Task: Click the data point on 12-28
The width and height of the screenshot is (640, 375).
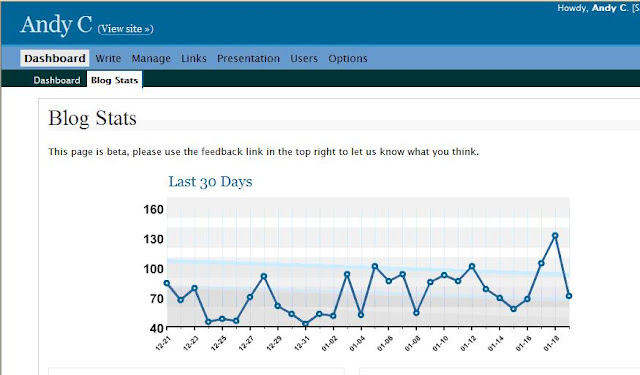Action: pos(264,276)
